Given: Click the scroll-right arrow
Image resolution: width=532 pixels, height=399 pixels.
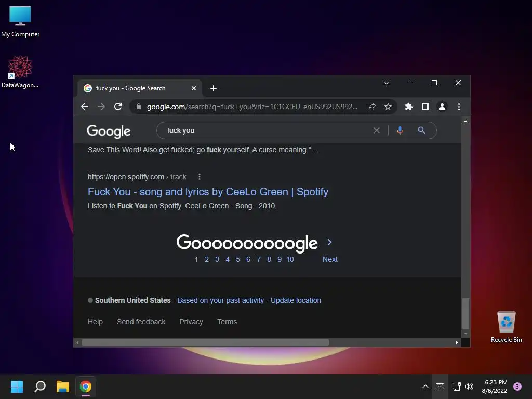Looking at the screenshot, I should tap(457, 343).
